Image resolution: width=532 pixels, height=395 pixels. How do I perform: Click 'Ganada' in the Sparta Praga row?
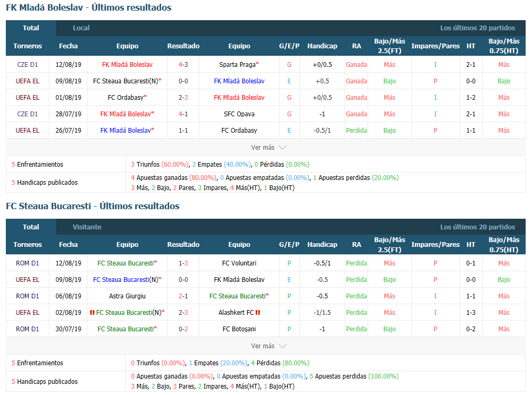pyautogui.click(x=356, y=65)
